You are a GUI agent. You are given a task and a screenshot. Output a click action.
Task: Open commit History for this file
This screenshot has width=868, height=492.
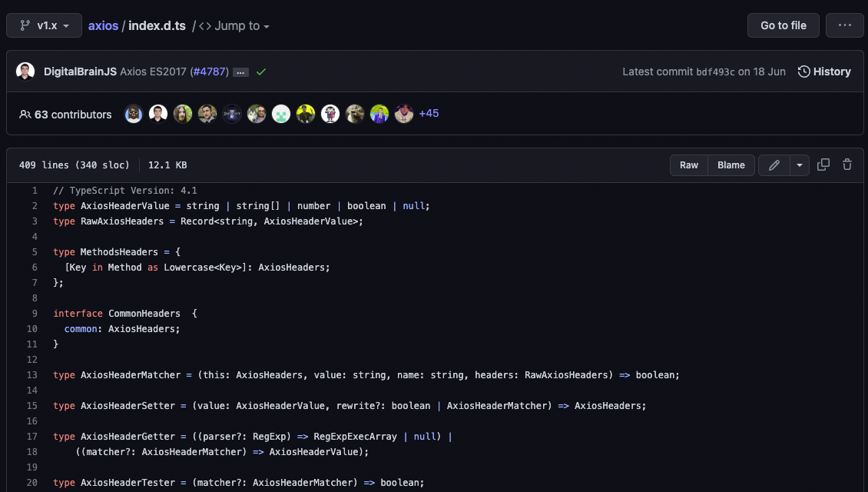[x=823, y=71]
